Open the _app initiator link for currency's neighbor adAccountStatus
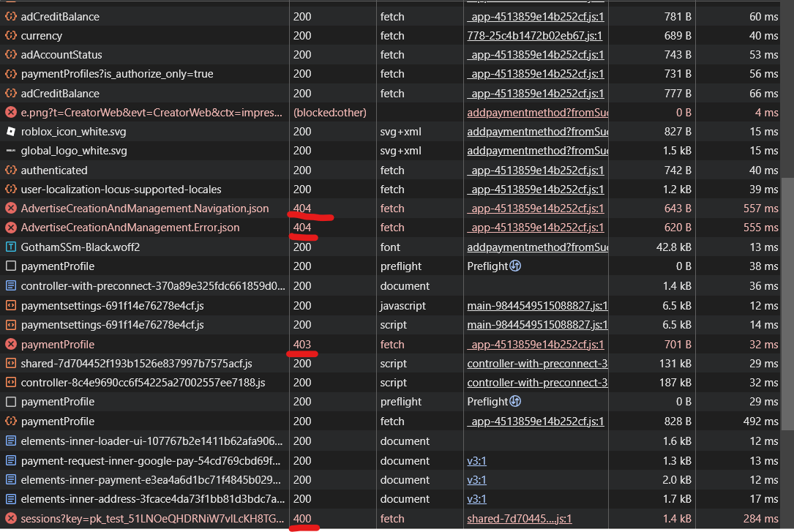 pos(535,55)
